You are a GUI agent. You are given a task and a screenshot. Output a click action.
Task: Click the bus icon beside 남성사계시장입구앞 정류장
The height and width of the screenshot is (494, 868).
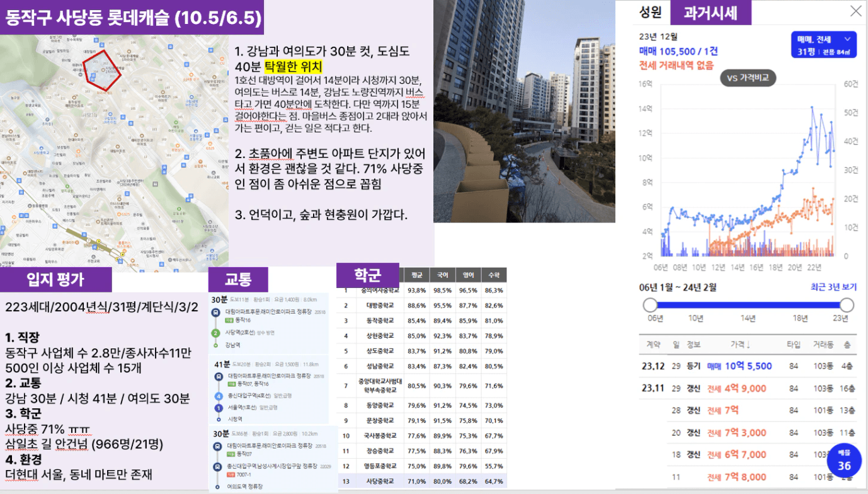pyautogui.click(x=217, y=466)
